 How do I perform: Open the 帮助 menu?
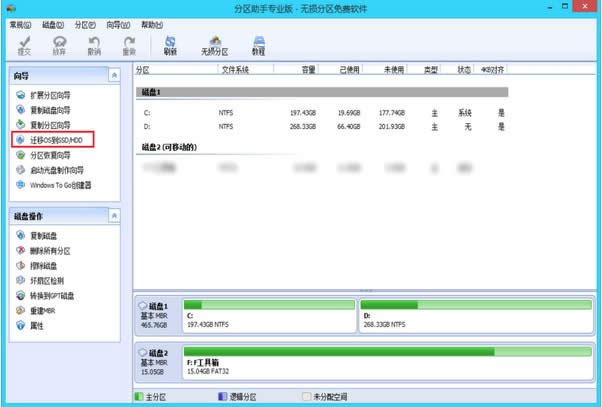(153, 22)
